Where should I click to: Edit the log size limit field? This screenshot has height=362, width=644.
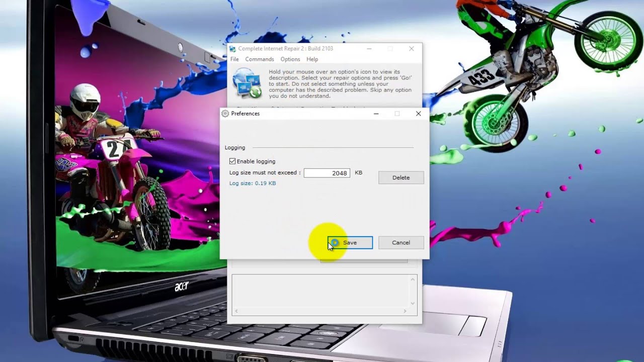tap(327, 173)
